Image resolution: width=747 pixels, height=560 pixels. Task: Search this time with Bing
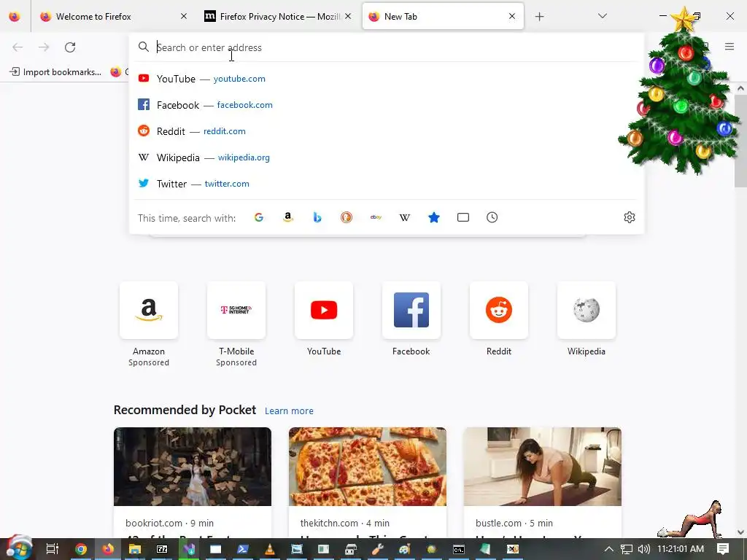(317, 217)
